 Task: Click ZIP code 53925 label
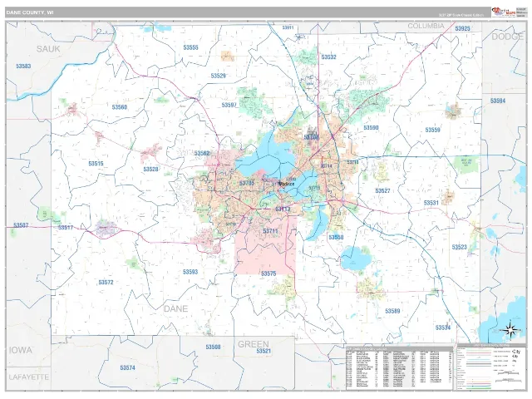(462, 28)
